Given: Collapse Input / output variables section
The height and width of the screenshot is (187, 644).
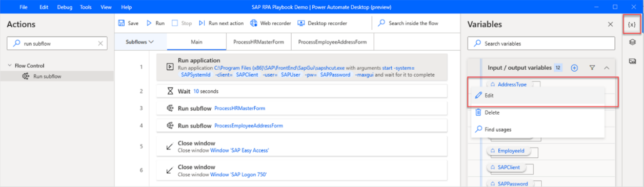Looking at the screenshot, I should point(607,68).
